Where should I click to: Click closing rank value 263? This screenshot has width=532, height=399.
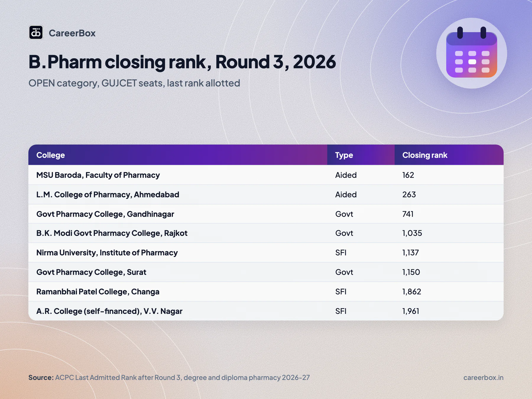click(409, 194)
